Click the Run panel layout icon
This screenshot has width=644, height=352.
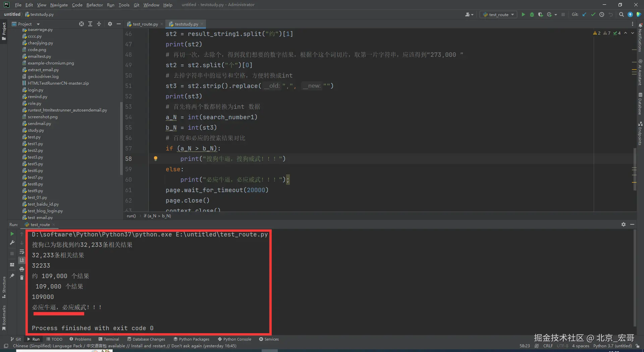[x=12, y=265]
